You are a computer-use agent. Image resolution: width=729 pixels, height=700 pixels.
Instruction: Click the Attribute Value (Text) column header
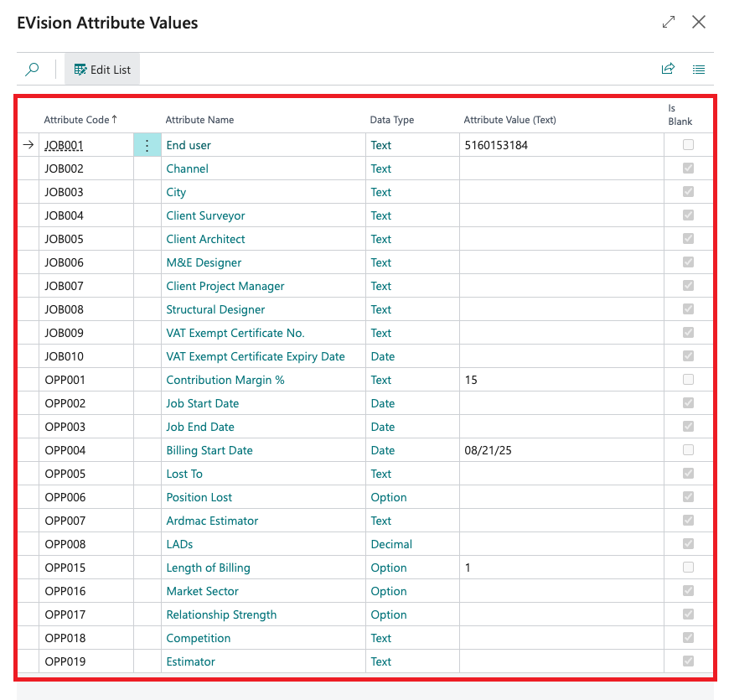click(509, 120)
